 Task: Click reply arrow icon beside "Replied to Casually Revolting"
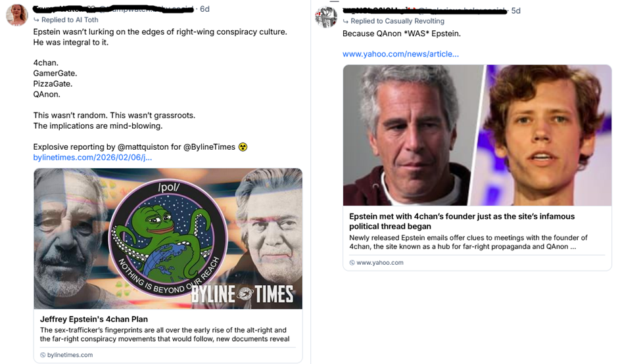click(346, 21)
